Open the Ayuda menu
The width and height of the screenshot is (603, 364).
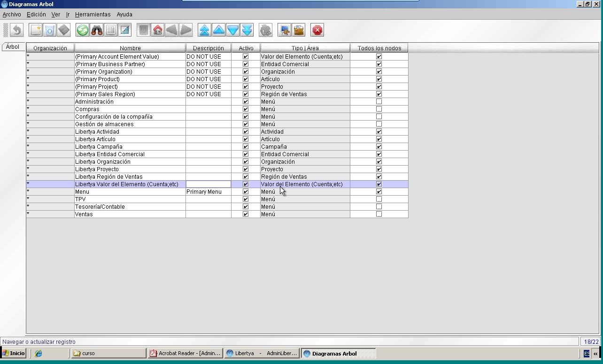124,15
